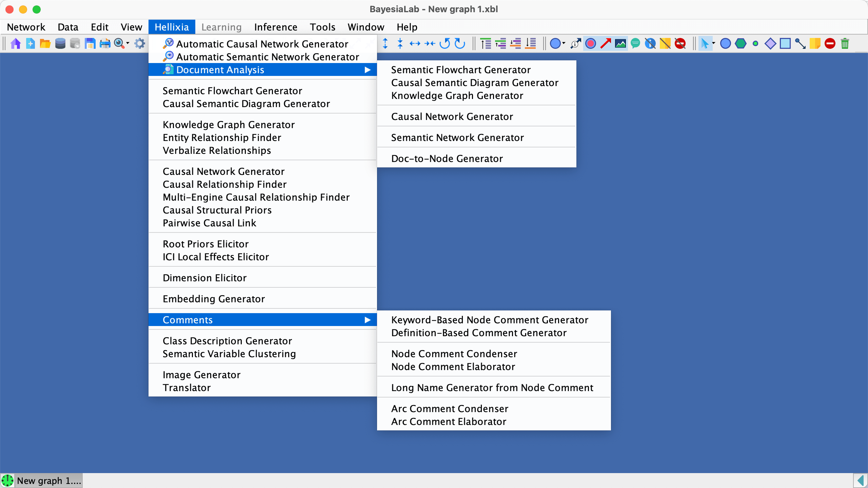
Task: Toggle the green speech bubble comment display
Action: click(635, 43)
